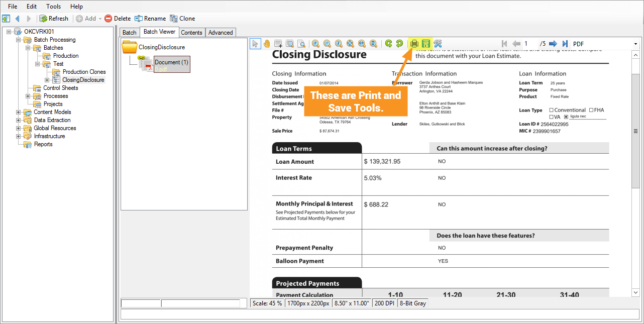
Task: Zoom out of the document
Action: [x=327, y=44]
